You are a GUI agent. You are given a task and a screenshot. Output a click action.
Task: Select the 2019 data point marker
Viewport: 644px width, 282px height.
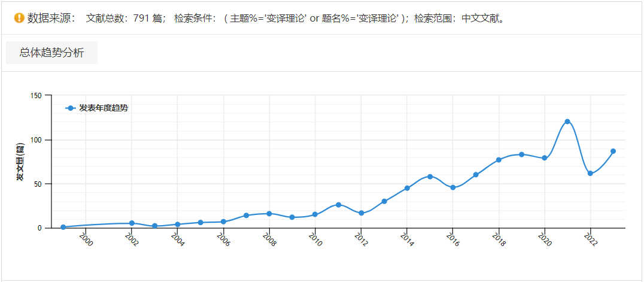pos(521,154)
